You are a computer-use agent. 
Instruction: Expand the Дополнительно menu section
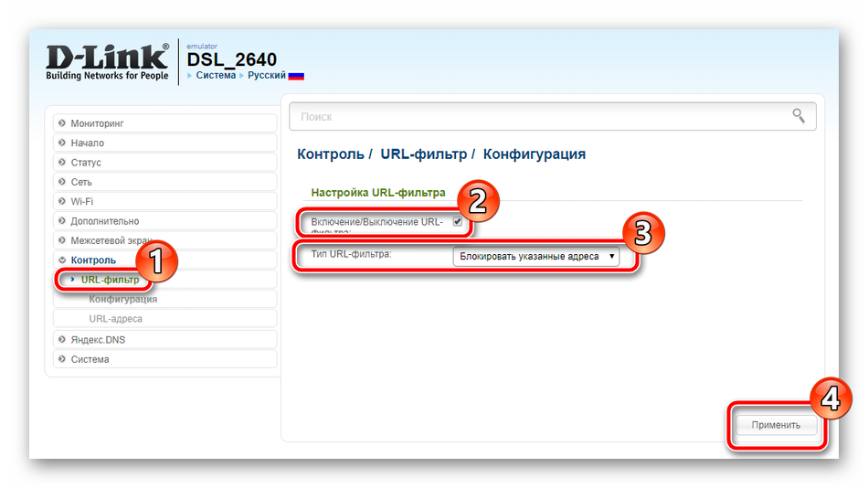(x=165, y=220)
